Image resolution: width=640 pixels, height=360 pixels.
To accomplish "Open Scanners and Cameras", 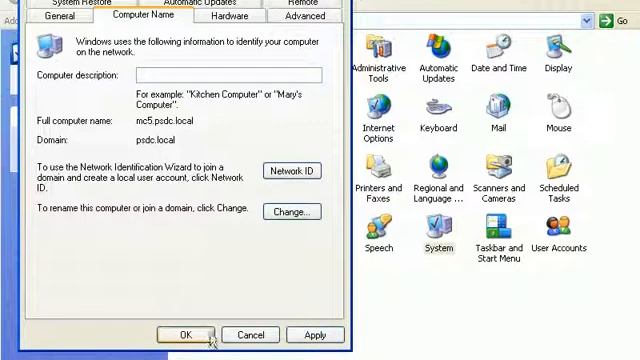I will pos(498,179).
